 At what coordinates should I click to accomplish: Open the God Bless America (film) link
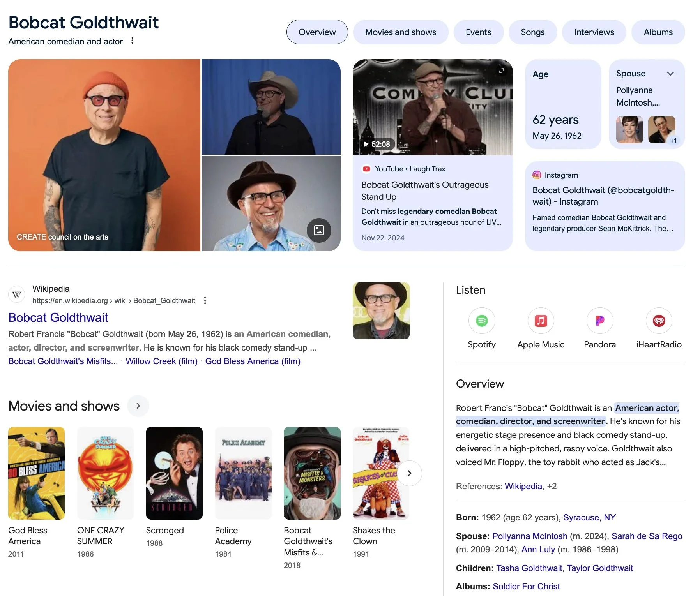[253, 361]
